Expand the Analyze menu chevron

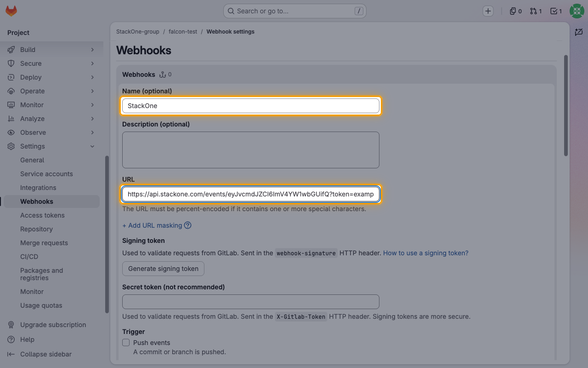click(x=92, y=119)
